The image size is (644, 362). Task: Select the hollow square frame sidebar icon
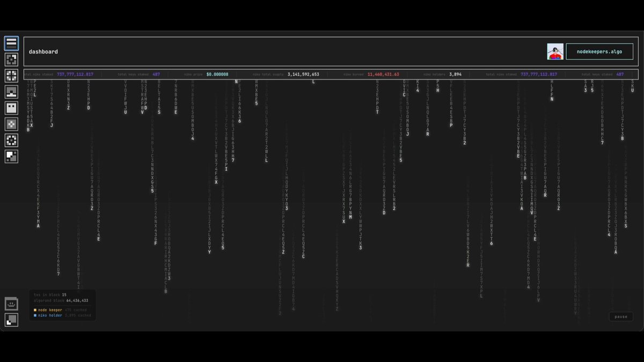[11, 60]
